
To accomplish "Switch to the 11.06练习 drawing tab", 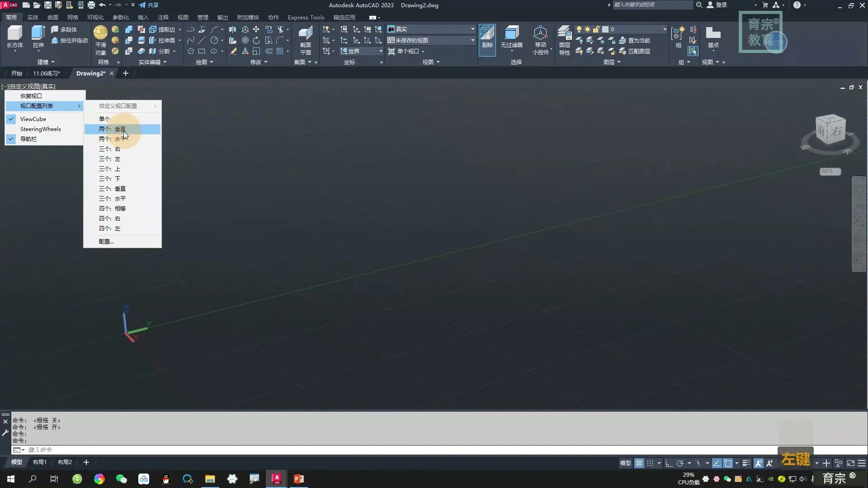I will (x=46, y=73).
